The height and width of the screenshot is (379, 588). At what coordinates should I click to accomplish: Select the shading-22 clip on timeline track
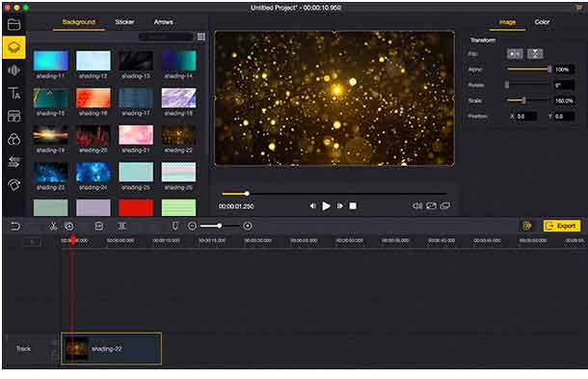(112, 348)
